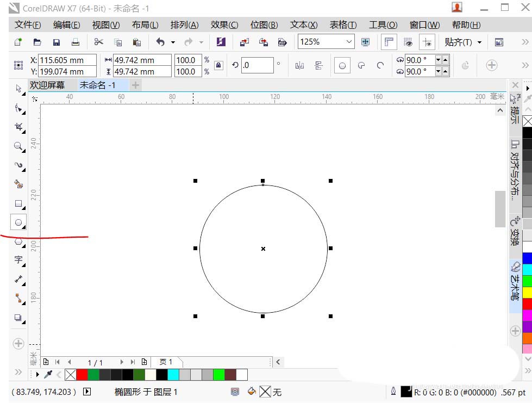Click the rotation angle input field
Image resolution: width=532 pixels, height=403 pixels.
257,65
